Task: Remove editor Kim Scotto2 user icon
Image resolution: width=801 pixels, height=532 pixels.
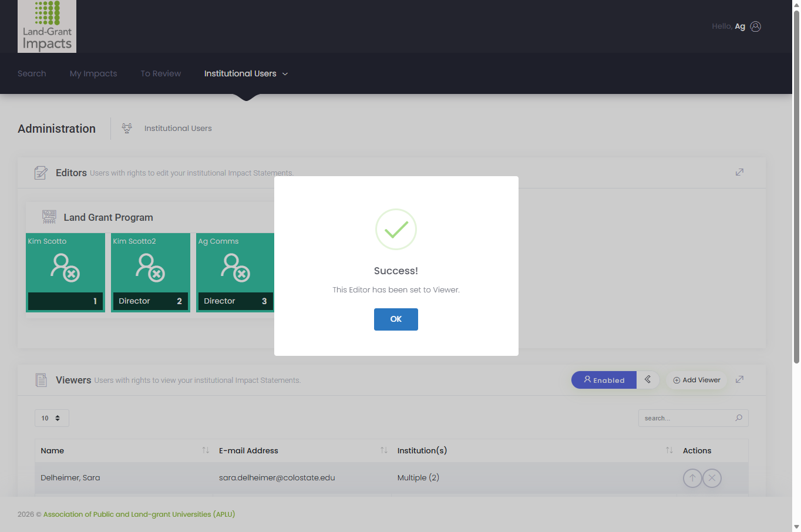Action: click(x=150, y=267)
